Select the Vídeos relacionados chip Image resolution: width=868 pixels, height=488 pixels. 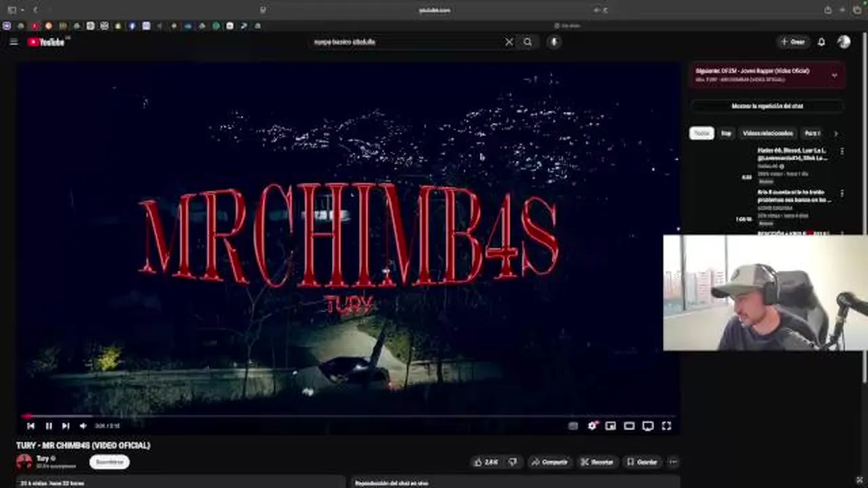tap(768, 134)
